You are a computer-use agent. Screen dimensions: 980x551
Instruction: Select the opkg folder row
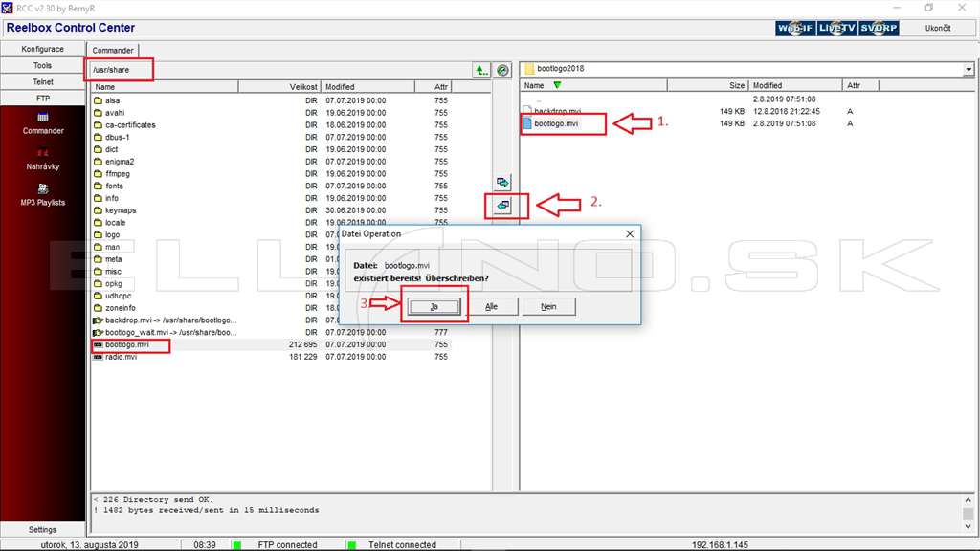[x=215, y=283]
